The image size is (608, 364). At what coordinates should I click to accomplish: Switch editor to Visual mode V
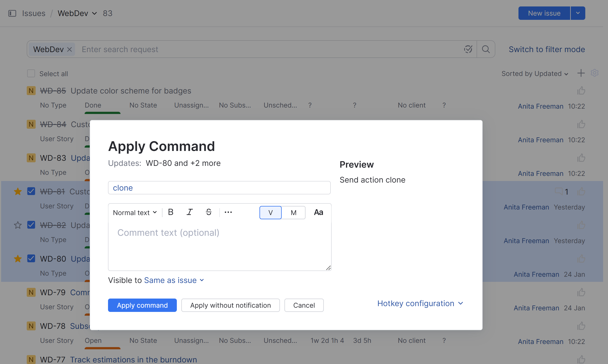tap(270, 212)
